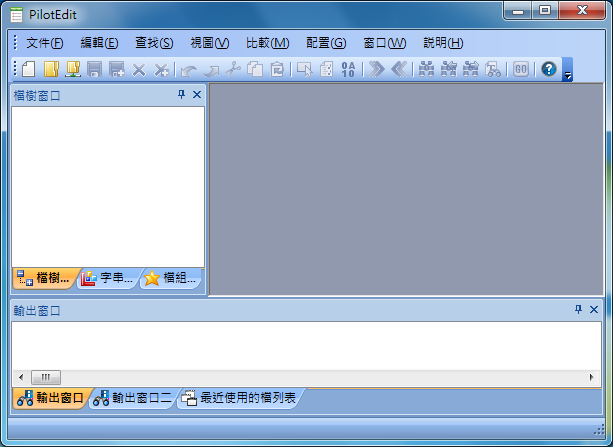
Task: Open help with the question mark icon
Action: point(549,69)
